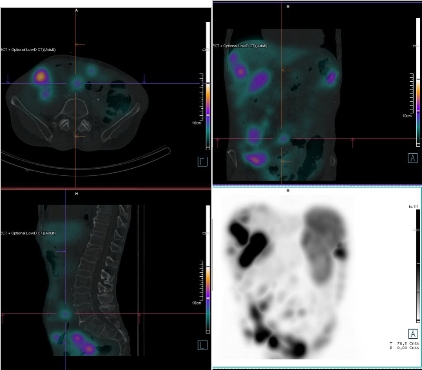
Task: Adjust the grayscale intensity bar of MIP view
Action: click(x=418, y=266)
